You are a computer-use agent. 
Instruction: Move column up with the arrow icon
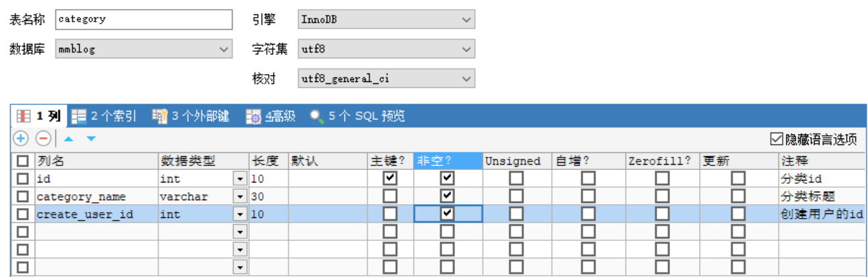click(68, 138)
